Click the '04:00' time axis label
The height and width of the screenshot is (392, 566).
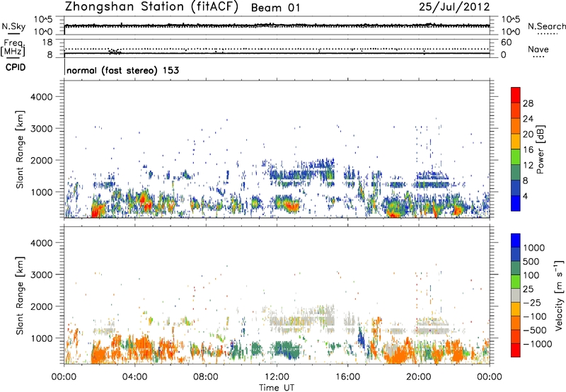(x=134, y=377)
